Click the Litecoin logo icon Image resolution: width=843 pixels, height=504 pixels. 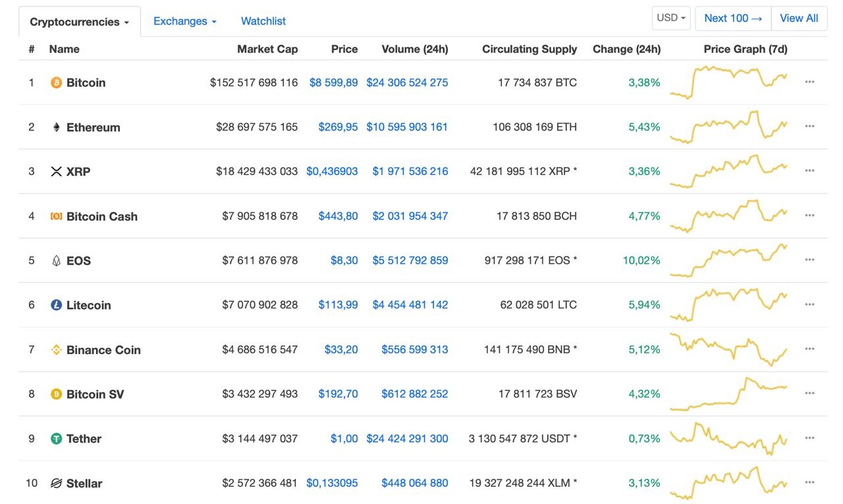(56, 305)
